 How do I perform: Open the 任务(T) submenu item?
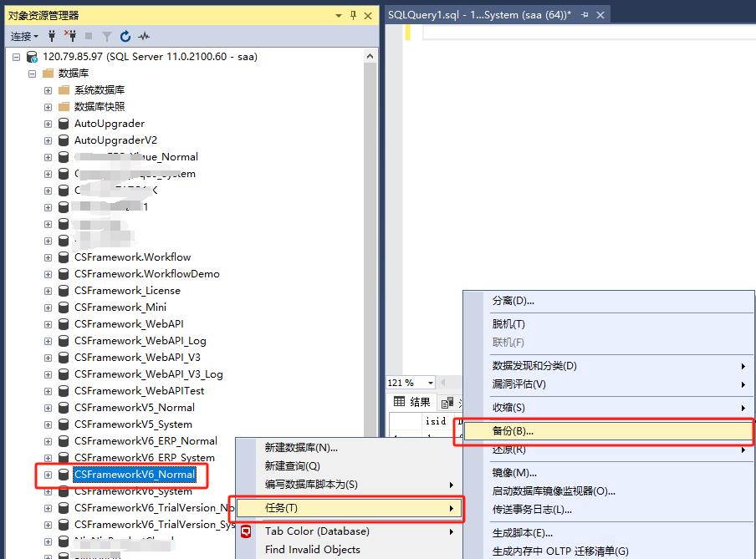coord(281,508)
